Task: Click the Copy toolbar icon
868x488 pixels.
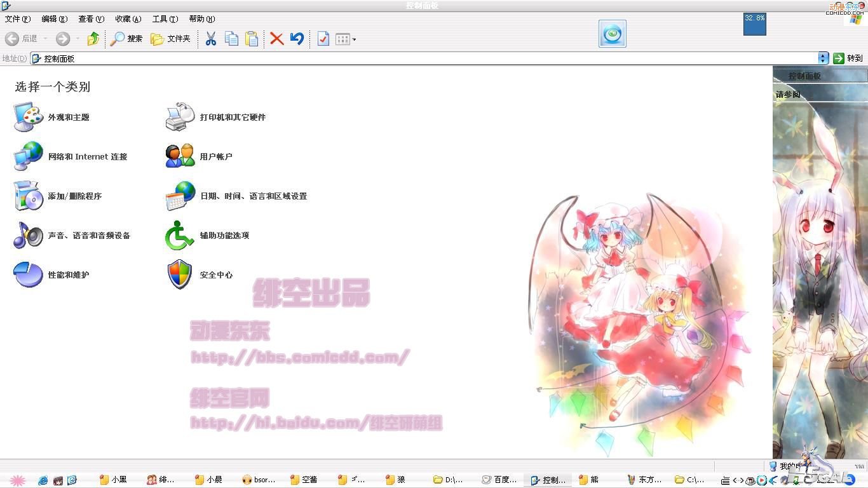Action: coord(231,39)
